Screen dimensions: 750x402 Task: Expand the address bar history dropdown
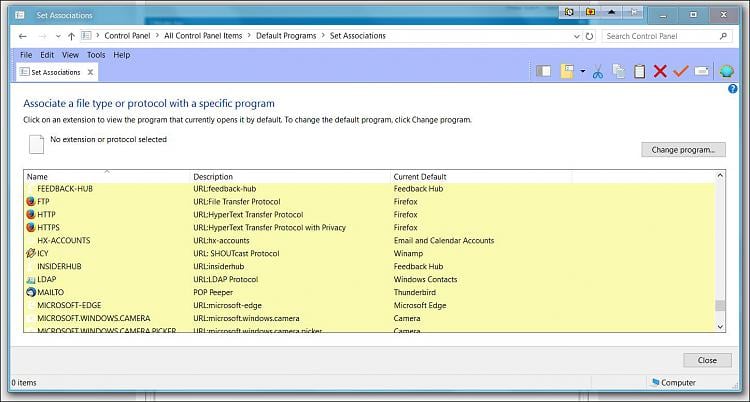click(x=576, y=36)
